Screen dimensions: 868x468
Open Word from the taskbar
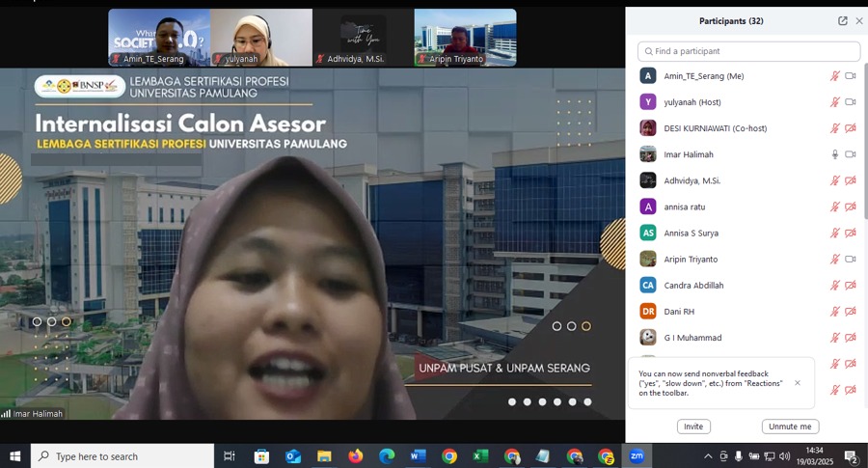point(418,455)
